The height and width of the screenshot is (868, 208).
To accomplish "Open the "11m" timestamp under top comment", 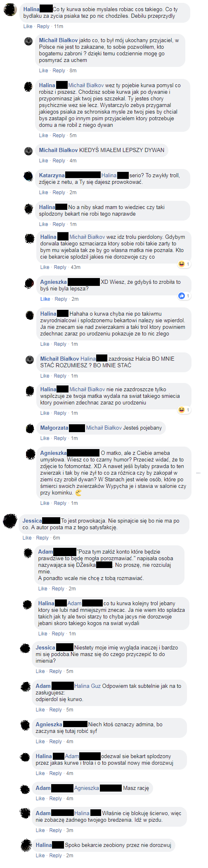I will (59, 26).
